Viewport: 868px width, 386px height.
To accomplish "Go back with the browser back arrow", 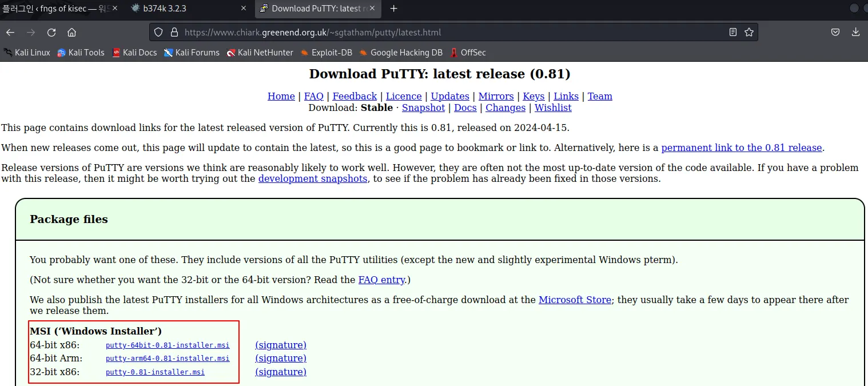I will pos(10,32).
